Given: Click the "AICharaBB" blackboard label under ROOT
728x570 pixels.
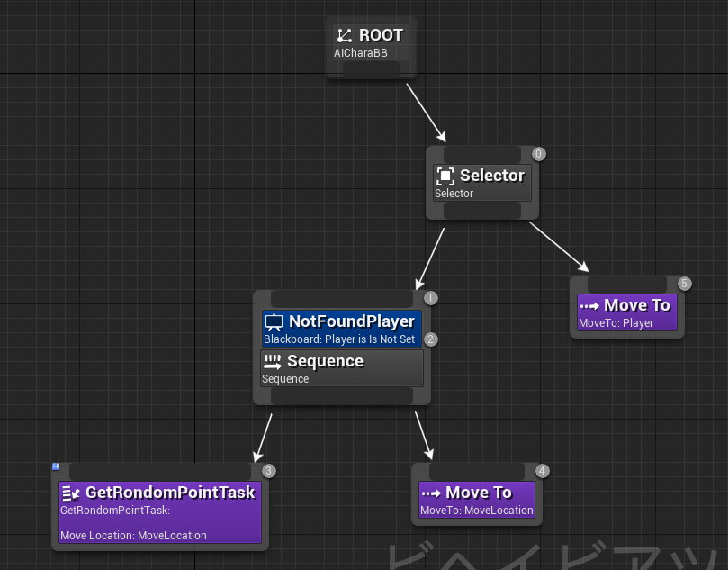Looking at the screenshot, I should pos(360,53).
